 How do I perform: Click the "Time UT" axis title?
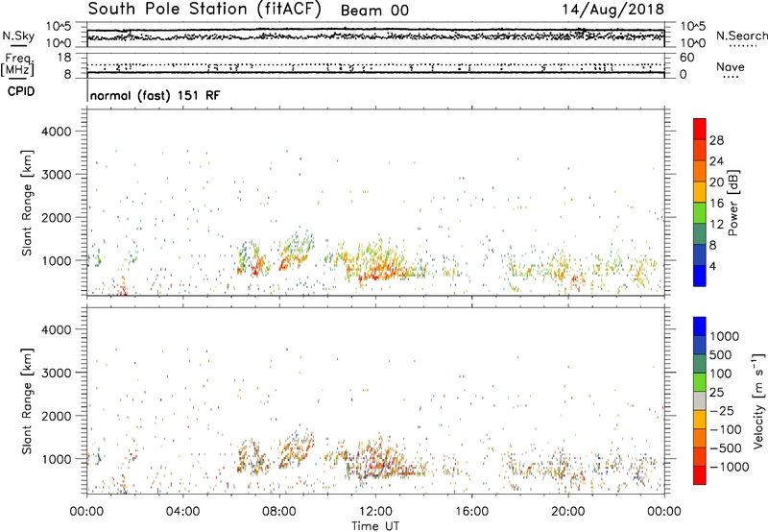tap(375, 526)
